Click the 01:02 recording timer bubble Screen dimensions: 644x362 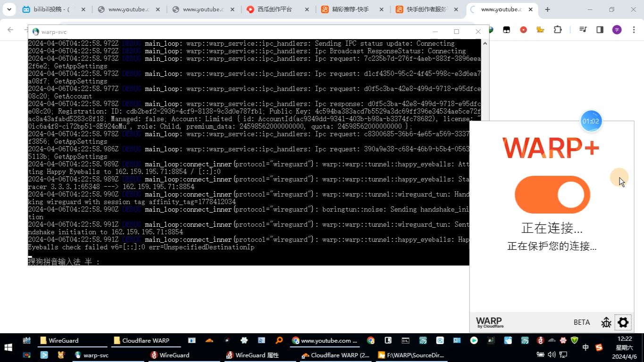tap(591, 121)
